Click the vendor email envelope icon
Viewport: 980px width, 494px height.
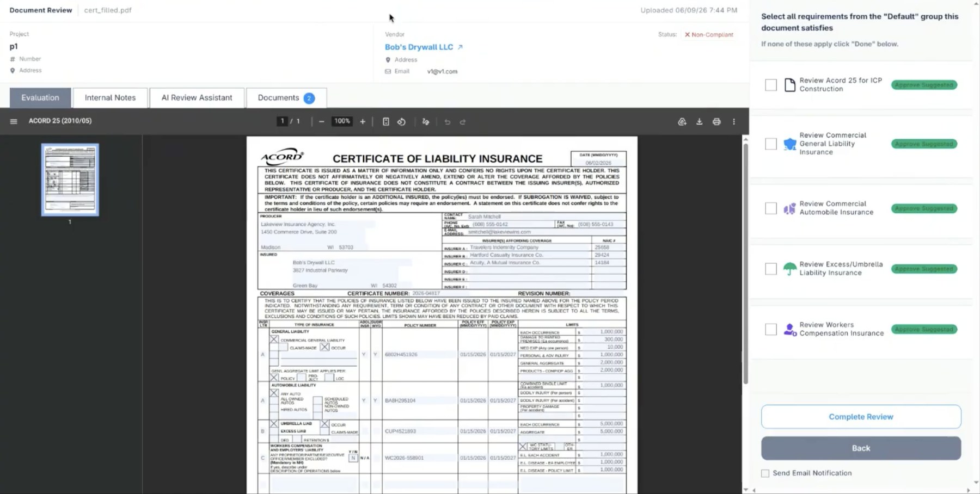tap(388, 71)
